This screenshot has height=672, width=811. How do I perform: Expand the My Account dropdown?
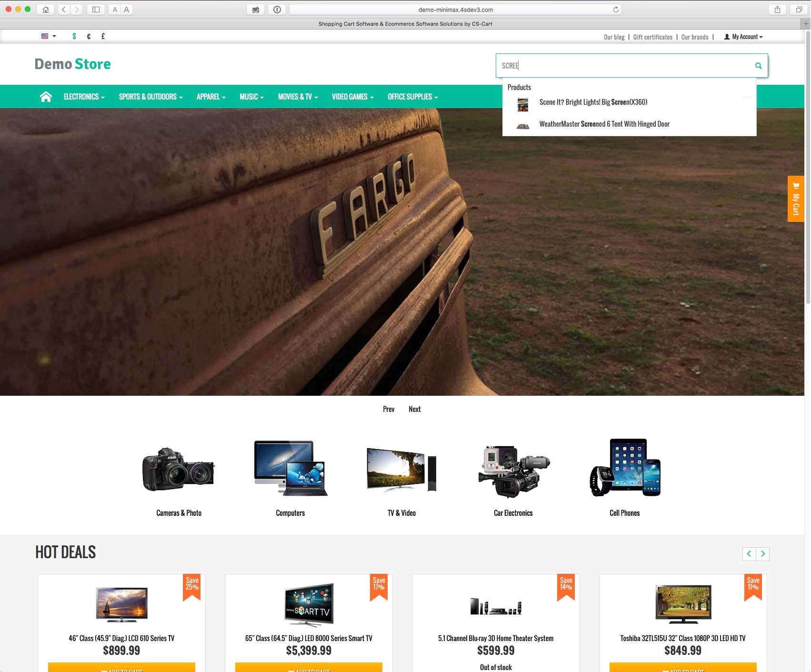(743, 37)
